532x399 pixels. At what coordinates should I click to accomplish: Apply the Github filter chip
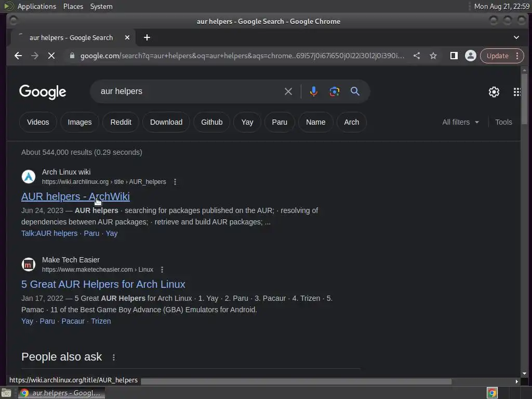click(x=212, y=122)
